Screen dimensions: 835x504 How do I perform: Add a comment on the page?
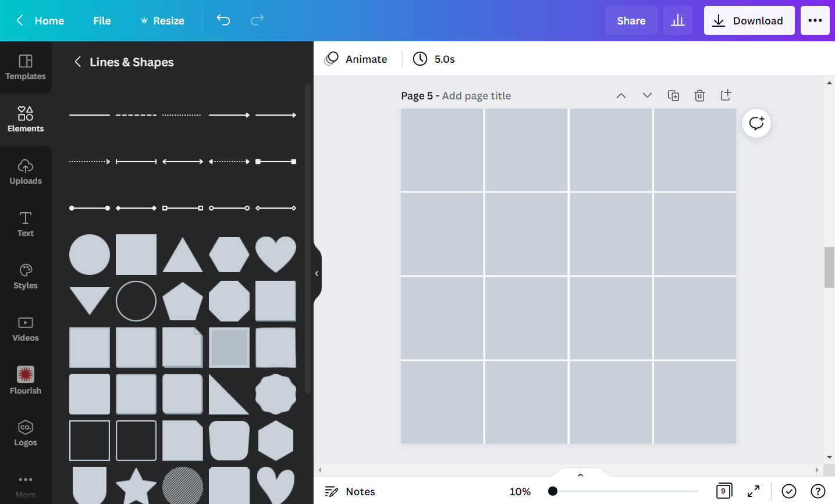756,123
